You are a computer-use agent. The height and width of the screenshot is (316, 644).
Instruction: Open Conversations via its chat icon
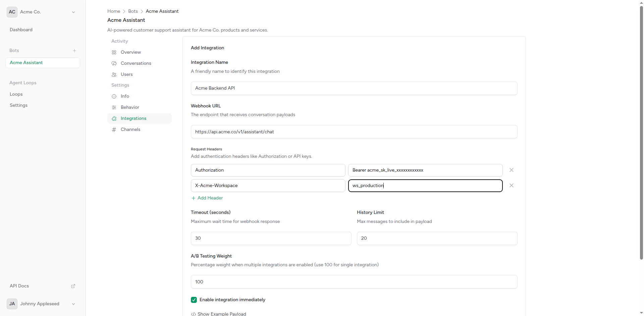114,63
